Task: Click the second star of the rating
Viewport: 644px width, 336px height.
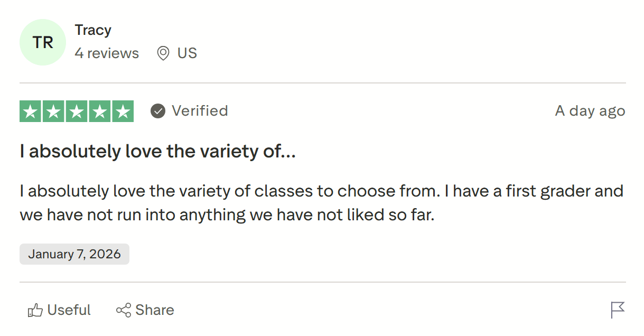Action: tap(53, 111)
